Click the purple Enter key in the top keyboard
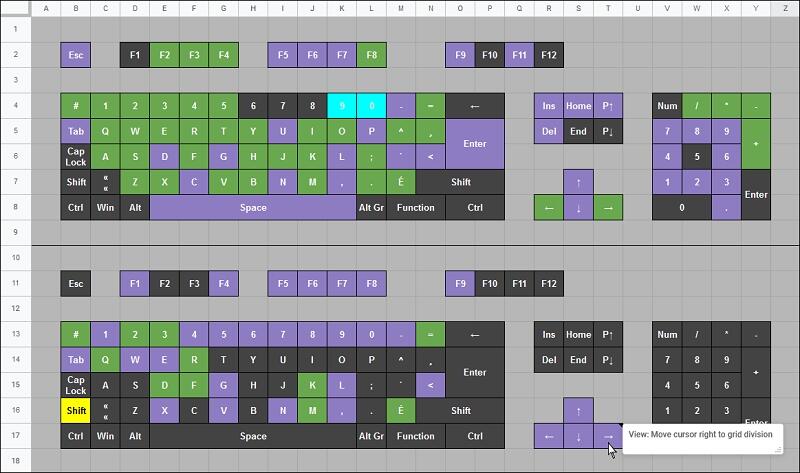The image size is (800, 473). pos(475,144)
